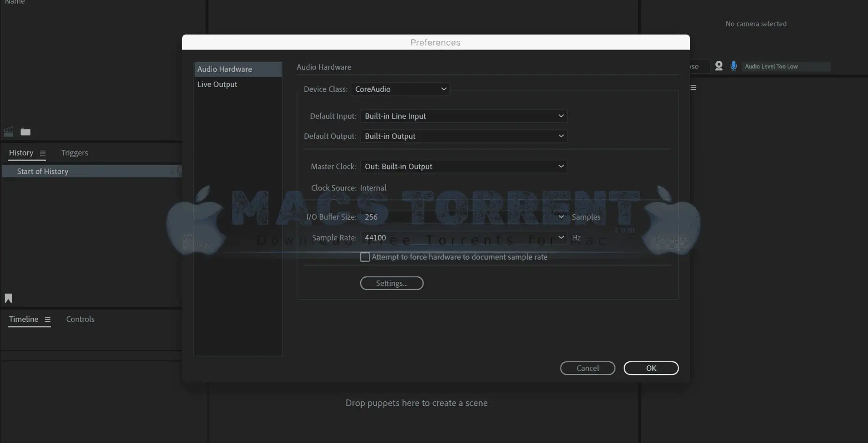Switch to the Controls tab

(x=80, y=319)
